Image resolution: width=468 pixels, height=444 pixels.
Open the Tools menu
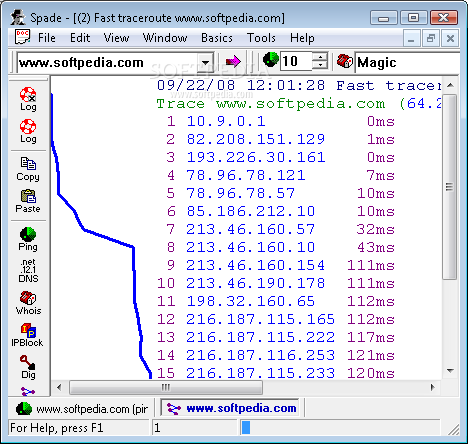[x=261, y=38]
